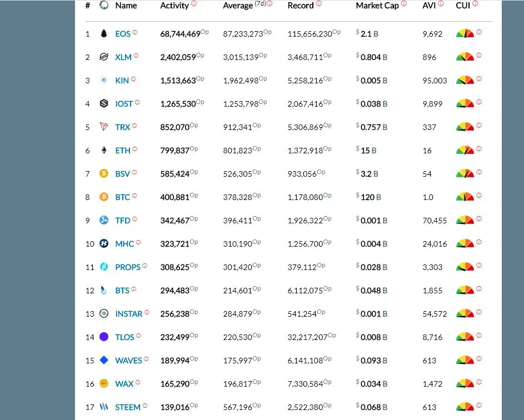Screen dimensions: 524x420
Task: Open the MHC coin link
Action: [124, 244]
